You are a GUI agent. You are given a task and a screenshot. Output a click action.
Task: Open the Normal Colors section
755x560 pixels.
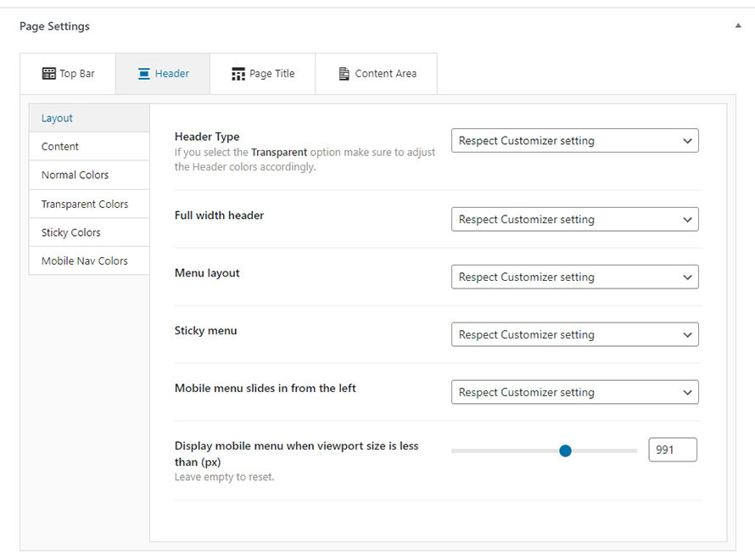(x=89, y=175)
